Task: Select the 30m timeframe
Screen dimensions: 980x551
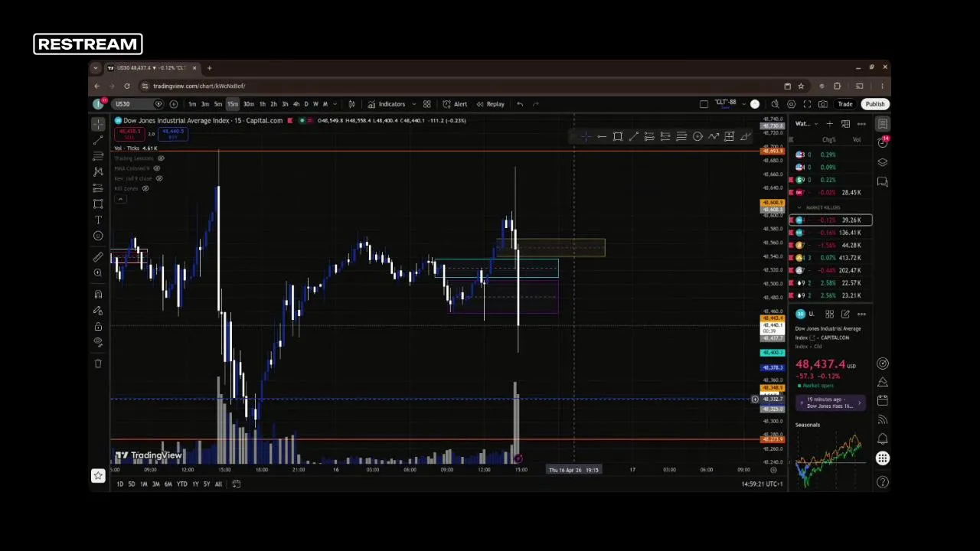Action: (249, 104)
